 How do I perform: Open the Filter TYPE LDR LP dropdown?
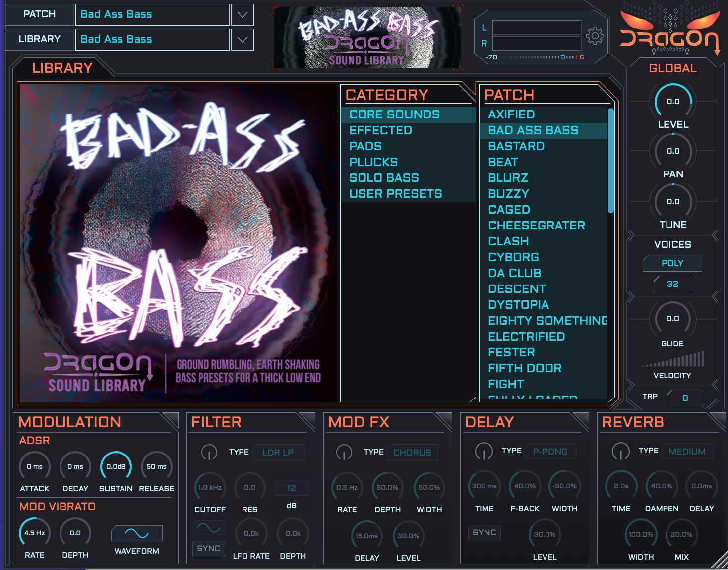click(278, 453)
